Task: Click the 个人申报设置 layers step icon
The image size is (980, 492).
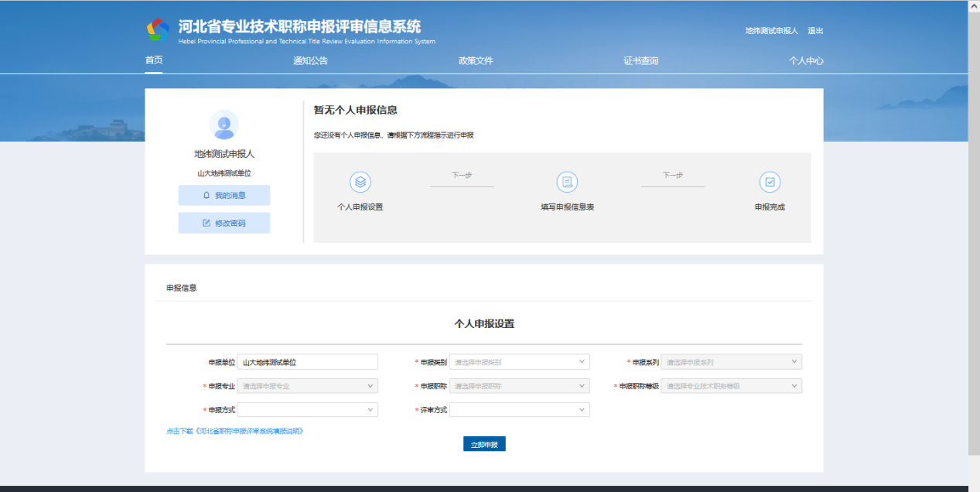Action: coord(360,183)
